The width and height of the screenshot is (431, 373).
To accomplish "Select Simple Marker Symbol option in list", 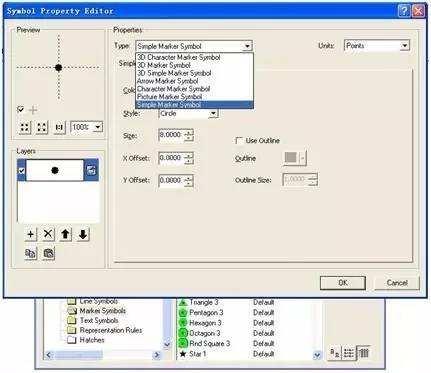I will coord(195,105).
